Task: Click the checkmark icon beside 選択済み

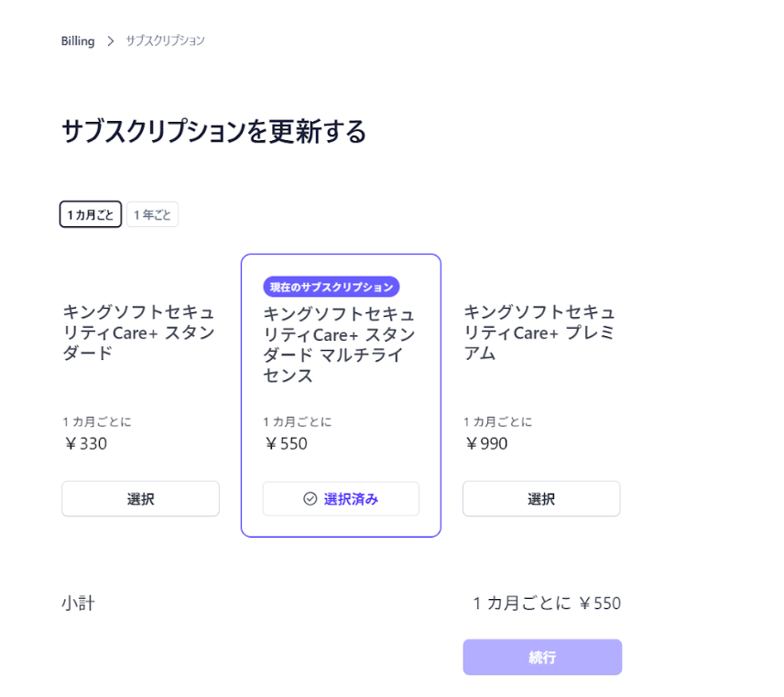Action: 310,499
